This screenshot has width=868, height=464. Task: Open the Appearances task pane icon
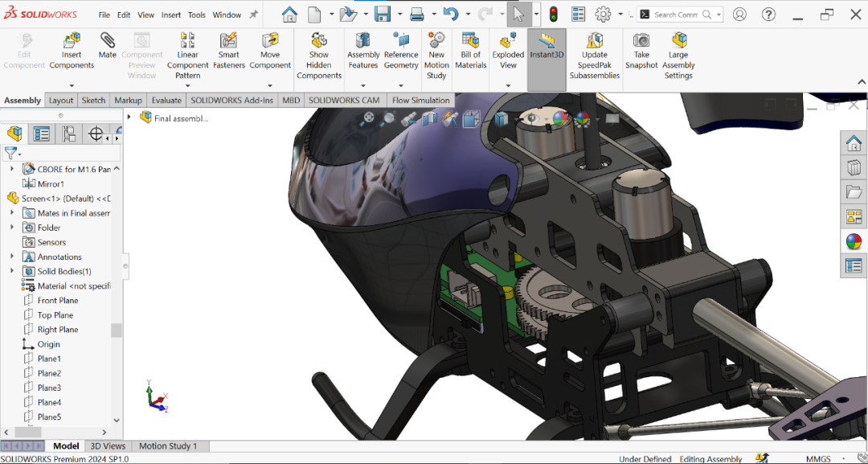854,241
